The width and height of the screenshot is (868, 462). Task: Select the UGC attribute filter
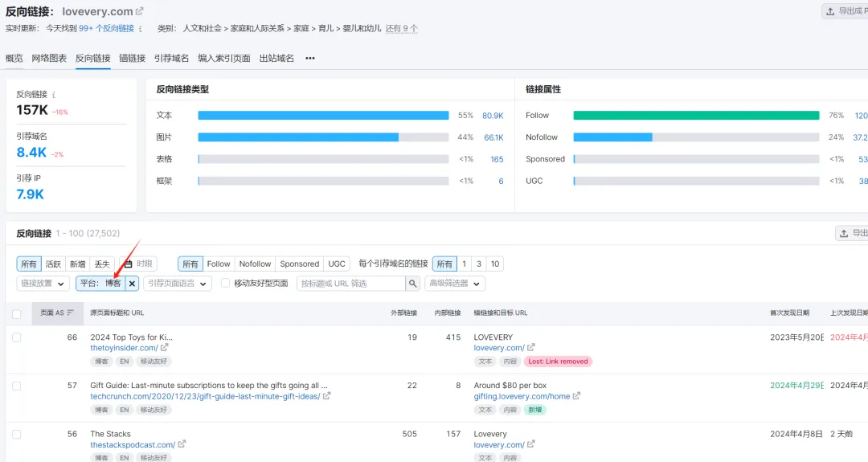337,264
